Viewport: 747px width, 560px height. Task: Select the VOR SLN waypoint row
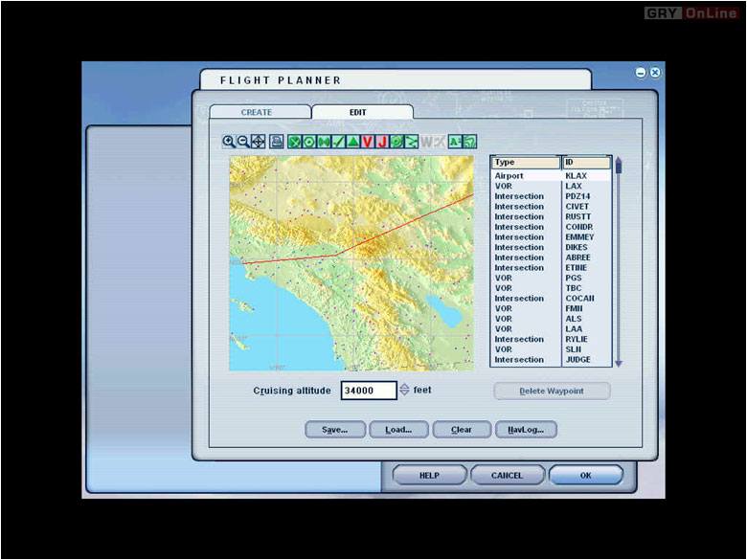(552, 349)
